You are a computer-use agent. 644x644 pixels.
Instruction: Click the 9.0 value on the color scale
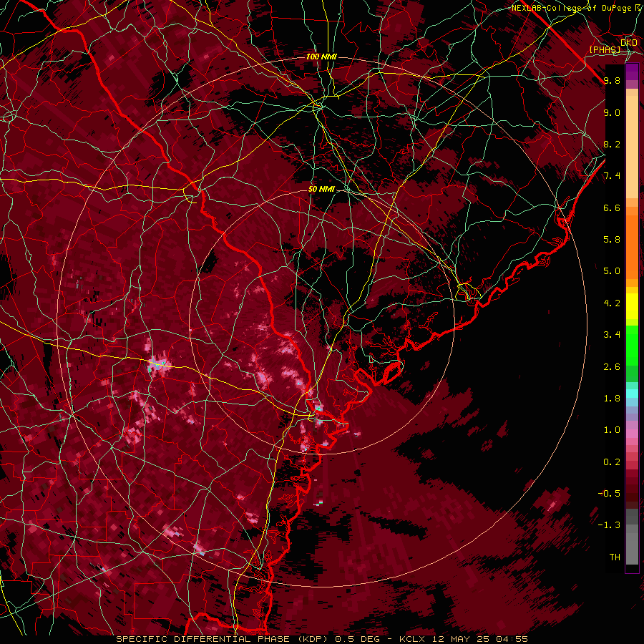pos(612,112)
